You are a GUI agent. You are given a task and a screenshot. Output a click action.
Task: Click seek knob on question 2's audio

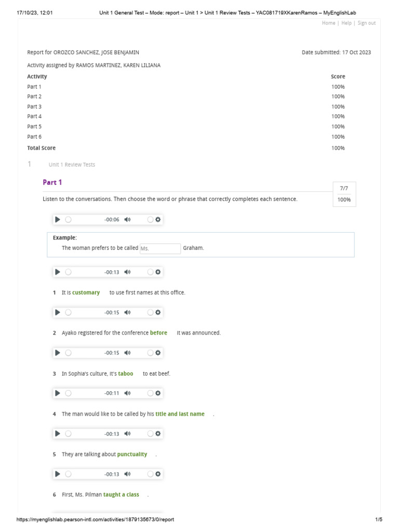coord(68,312)
